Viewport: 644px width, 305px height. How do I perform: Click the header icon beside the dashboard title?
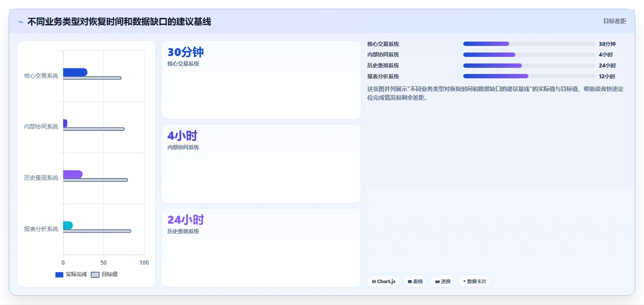tap(21, 22)
